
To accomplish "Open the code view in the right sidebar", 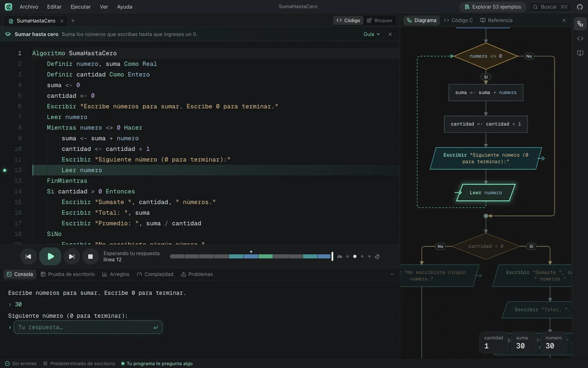I will (x=580, y=38).
